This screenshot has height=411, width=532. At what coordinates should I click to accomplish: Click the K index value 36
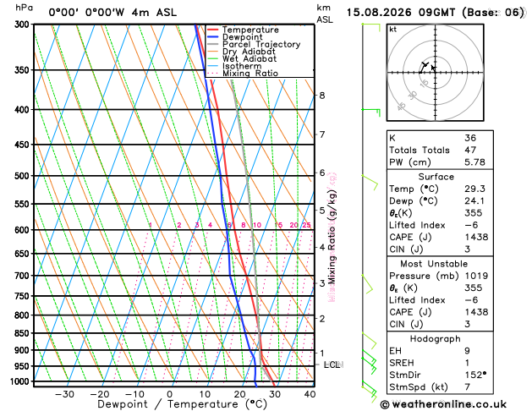tap(470, 138)
